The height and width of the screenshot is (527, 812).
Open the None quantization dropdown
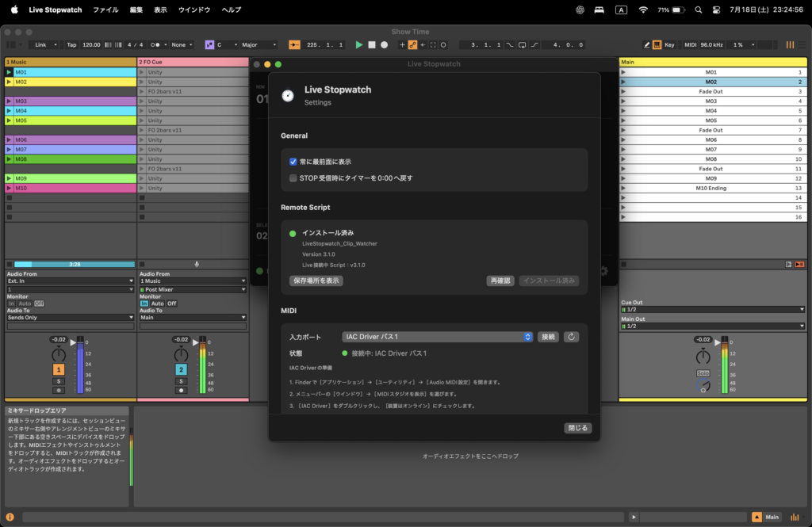pos(182,45)
